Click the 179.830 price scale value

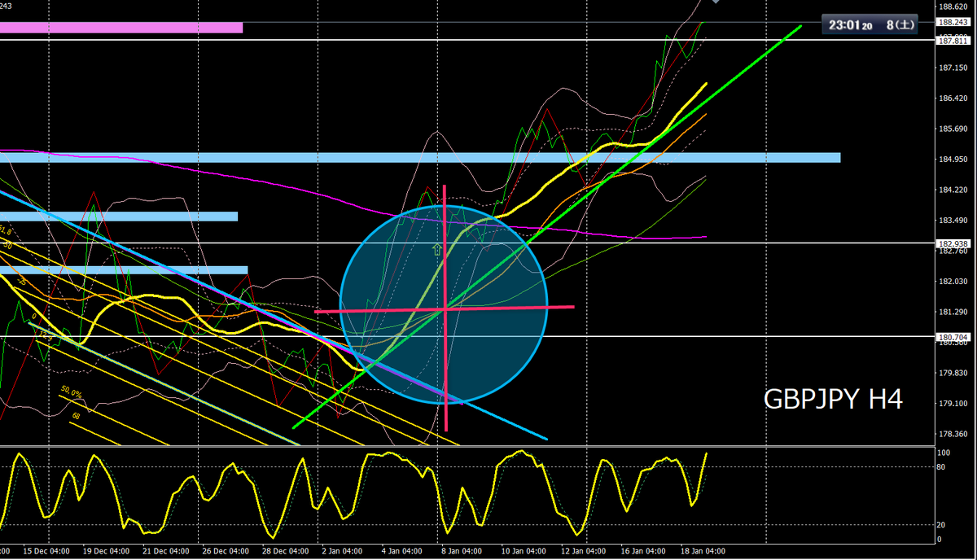[x=953, y=373]
